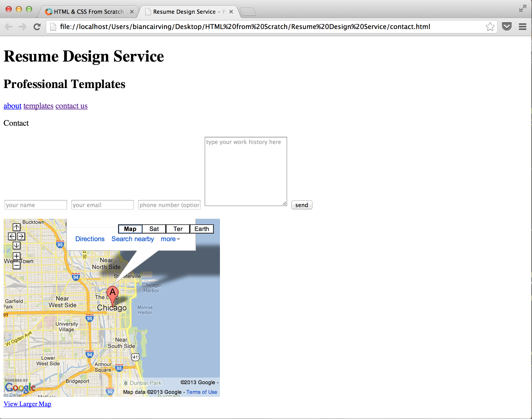Focus the your email field
The image size is (532, 419).
pyautogui.click(x=103, y=205)
